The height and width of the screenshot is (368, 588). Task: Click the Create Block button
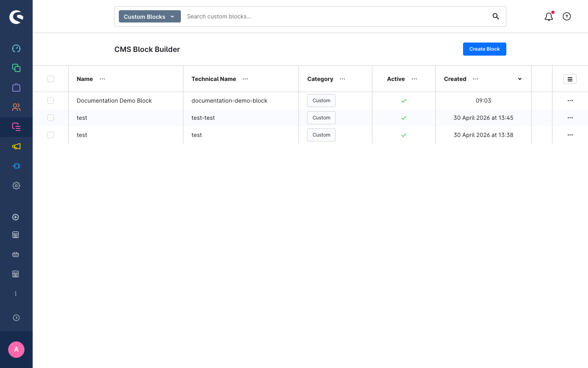point(485,49)
